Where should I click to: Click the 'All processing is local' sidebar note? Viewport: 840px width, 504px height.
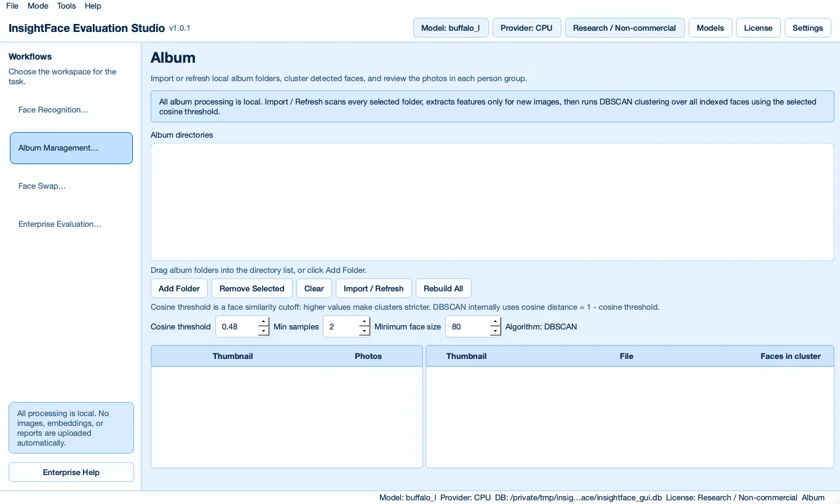coord(71,428)
